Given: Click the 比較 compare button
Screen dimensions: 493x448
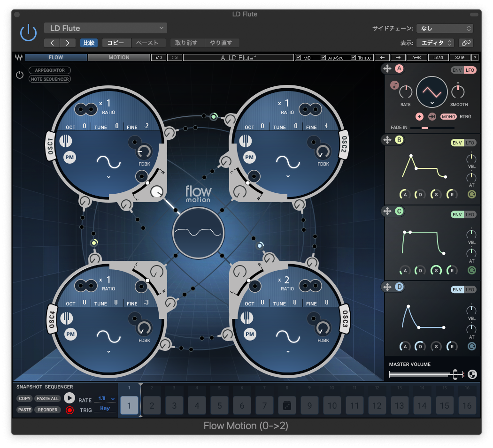Looking at the screenshot, I should coord(89,43).
